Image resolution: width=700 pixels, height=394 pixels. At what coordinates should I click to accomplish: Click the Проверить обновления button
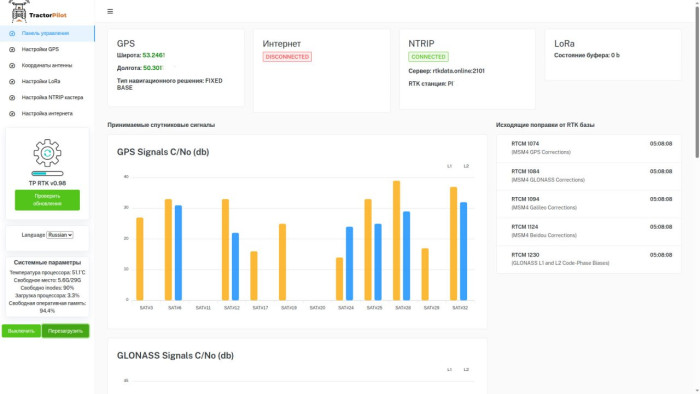point(47,200)
